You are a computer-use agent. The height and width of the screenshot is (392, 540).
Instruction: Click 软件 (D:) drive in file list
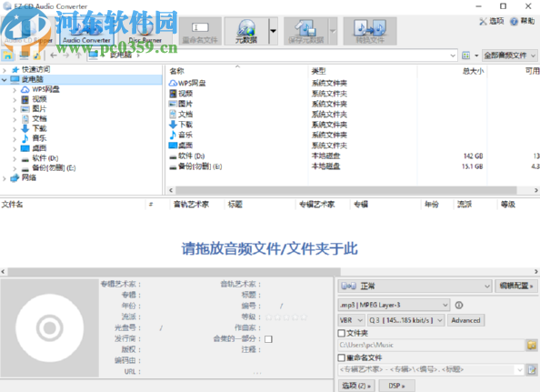(192, 156)
